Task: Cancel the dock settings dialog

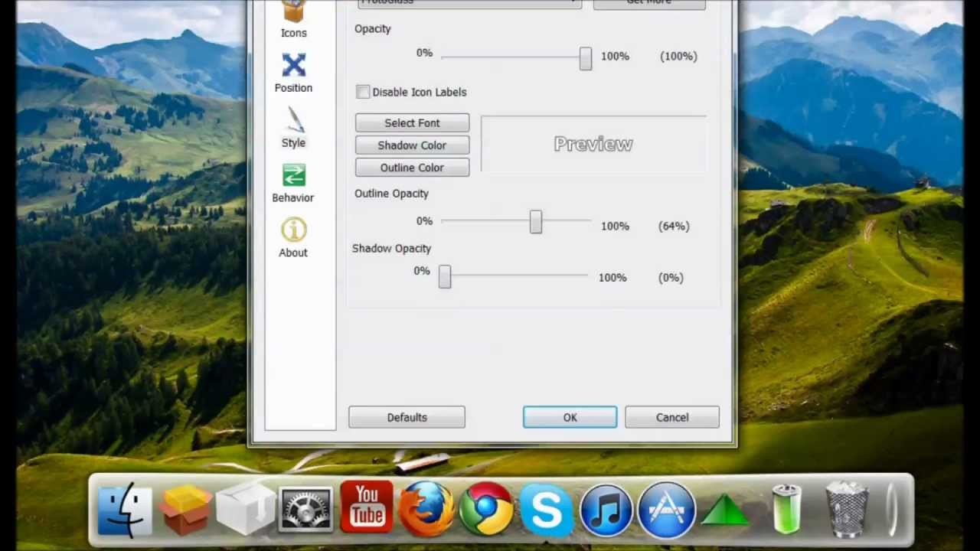Action: click(x=672, y=417)
